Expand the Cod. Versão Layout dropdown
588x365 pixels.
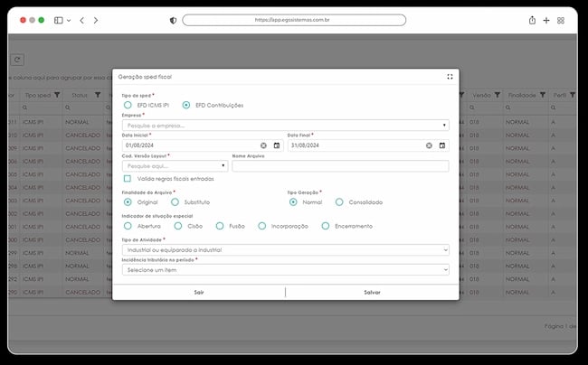pos(175,166)
